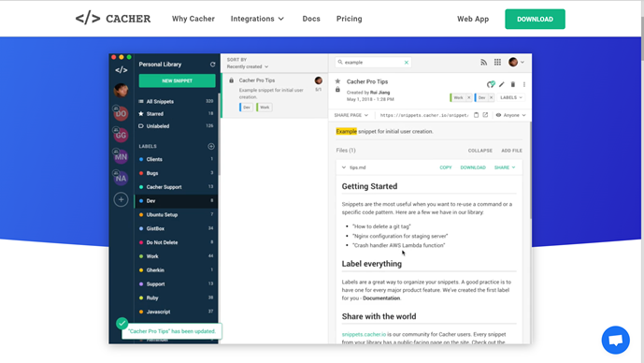This screenshot has height=363, width=644.
Task: Add a team with circled plus icon
Action: click(x=121, y=200)
